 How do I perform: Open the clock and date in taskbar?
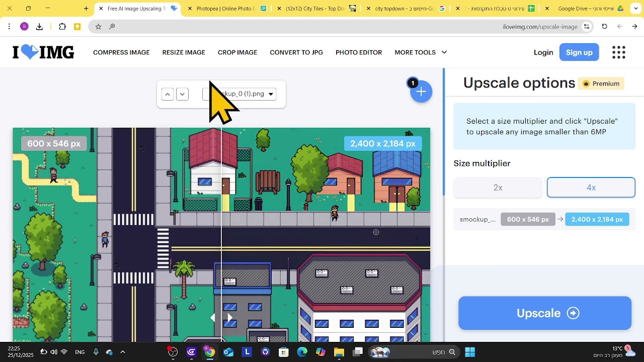[21, 352]
